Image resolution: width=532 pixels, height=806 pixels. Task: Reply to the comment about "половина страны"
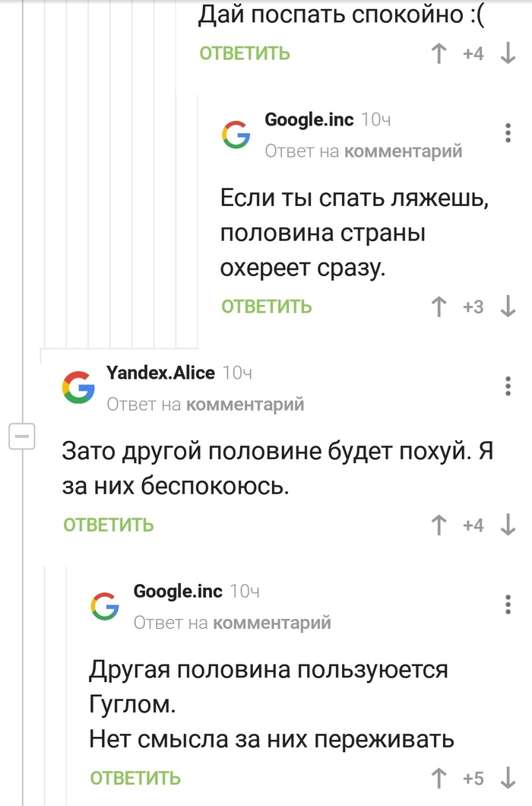click(x=267, y=306)
